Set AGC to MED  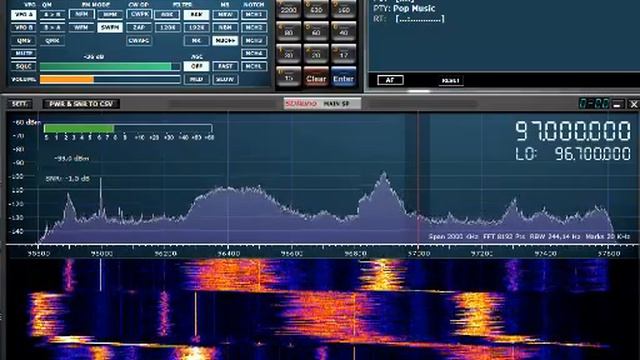pos(196,79)
